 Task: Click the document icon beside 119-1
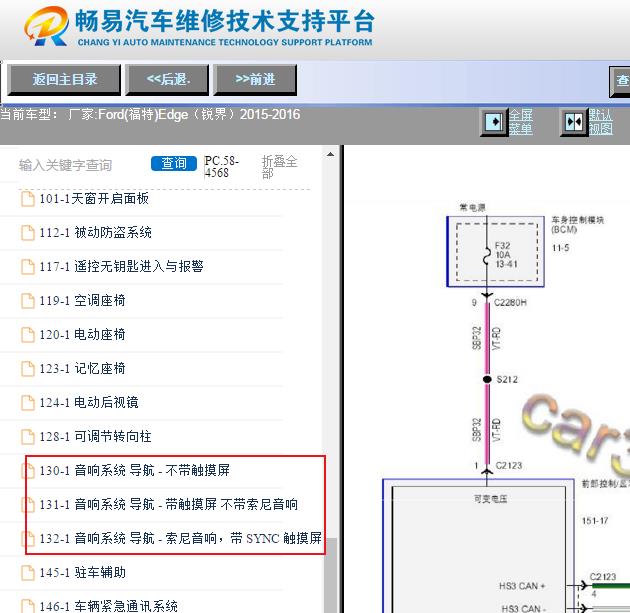coord(28,301)
